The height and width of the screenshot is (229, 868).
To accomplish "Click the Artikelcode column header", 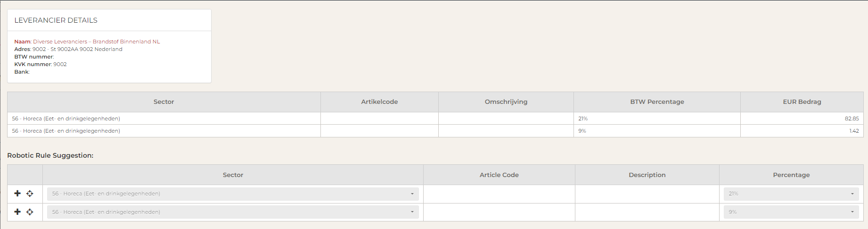I will click(379, 102).
